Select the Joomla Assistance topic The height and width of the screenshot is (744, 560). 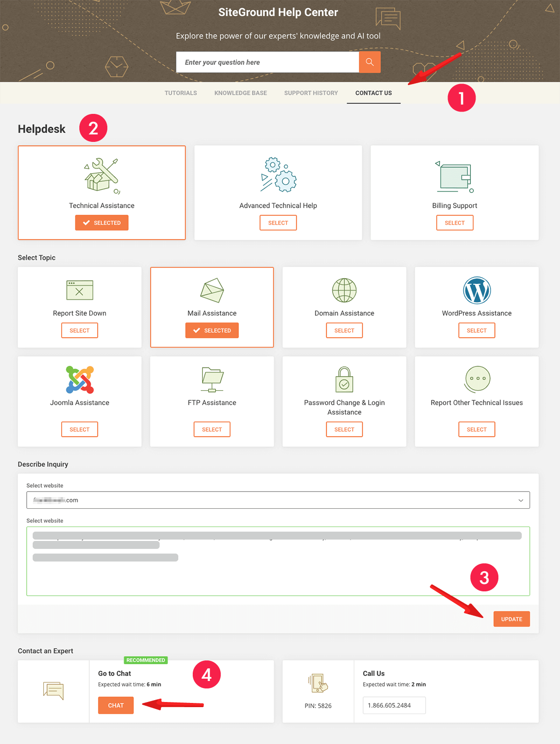pyautogui.click(x=80, y=429)
